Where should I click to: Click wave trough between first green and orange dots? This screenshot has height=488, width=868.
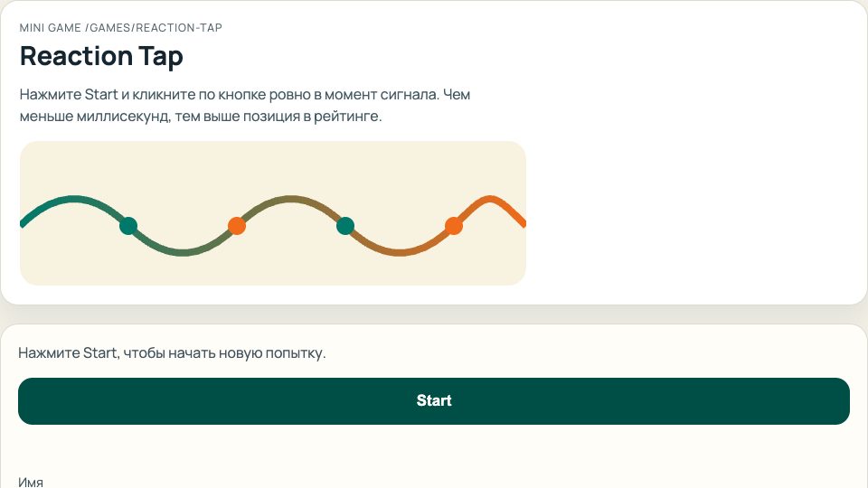[x=183, y=251]
